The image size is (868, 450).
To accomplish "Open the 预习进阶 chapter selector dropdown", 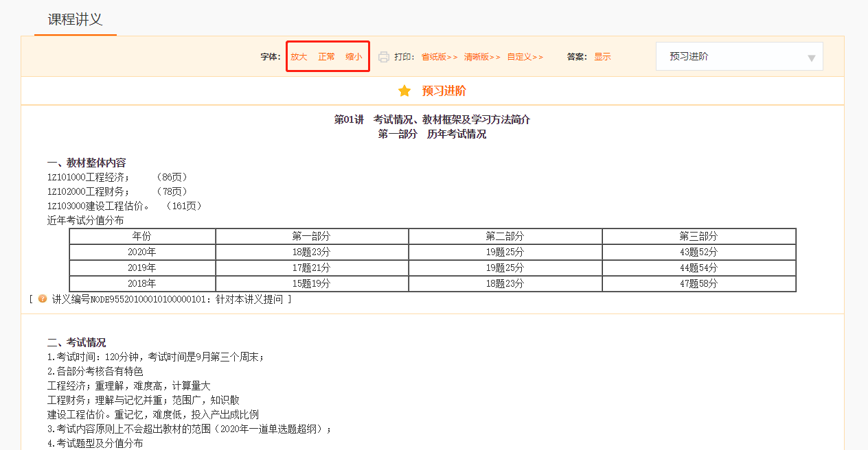I will pyautogui.click(x=740, y=56).
